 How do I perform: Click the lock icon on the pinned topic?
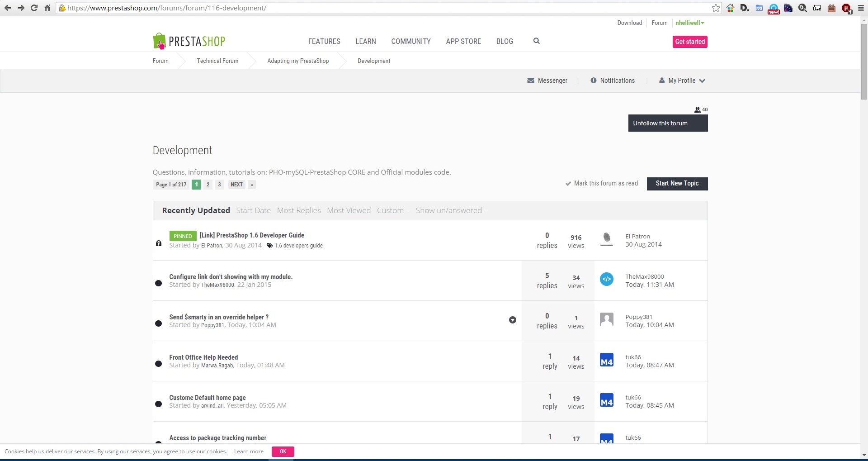pyautogui.click(x=159, y=243)
